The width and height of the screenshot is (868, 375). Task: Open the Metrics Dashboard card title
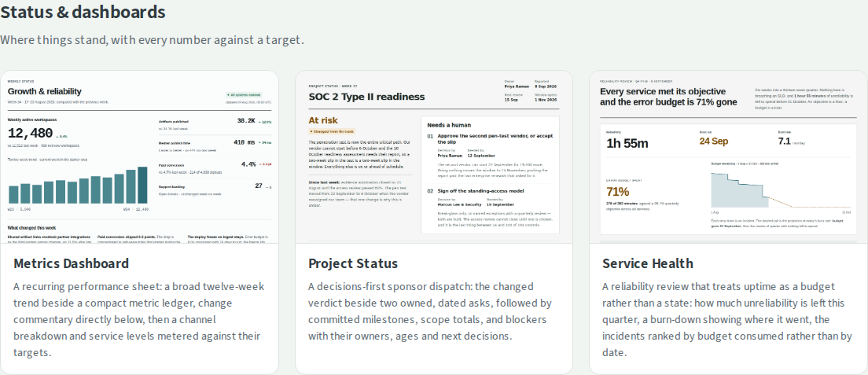(71, 263)
